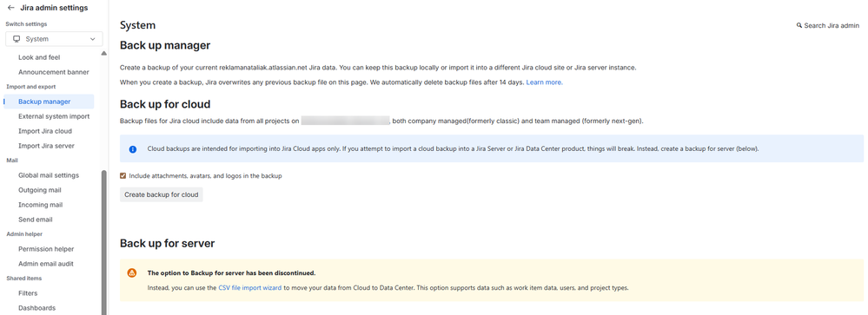Screen dimensions: 868x315
Task: Follow the Learn more link
Action: pos(544,82)
